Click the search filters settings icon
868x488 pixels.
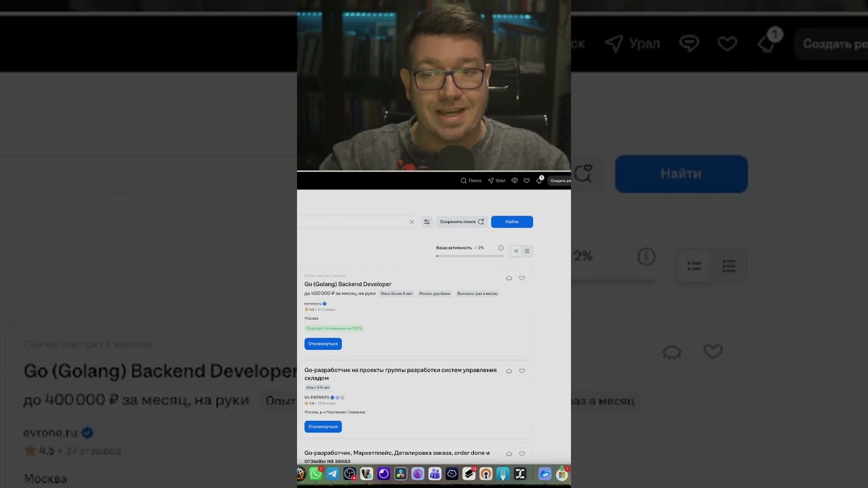427,222
